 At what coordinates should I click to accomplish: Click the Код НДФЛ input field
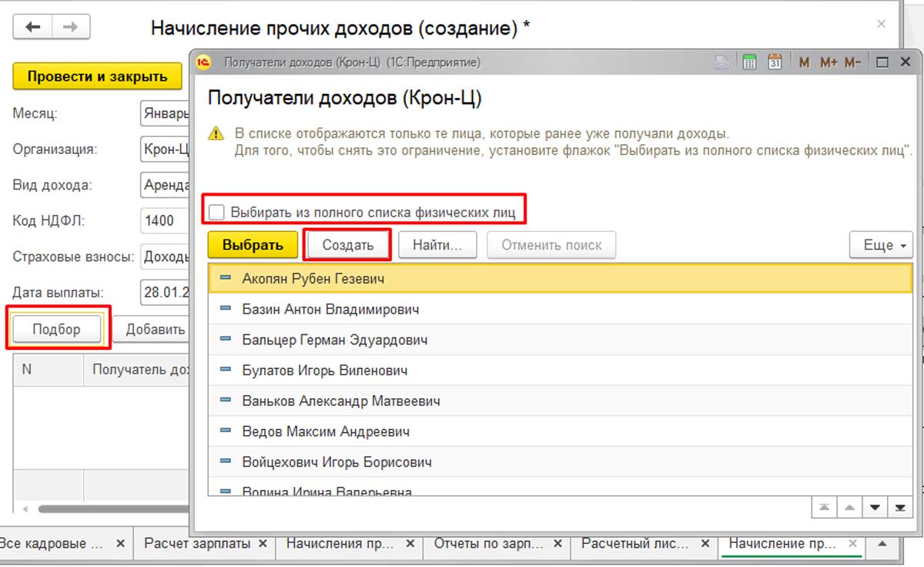[x=164, y=220]
